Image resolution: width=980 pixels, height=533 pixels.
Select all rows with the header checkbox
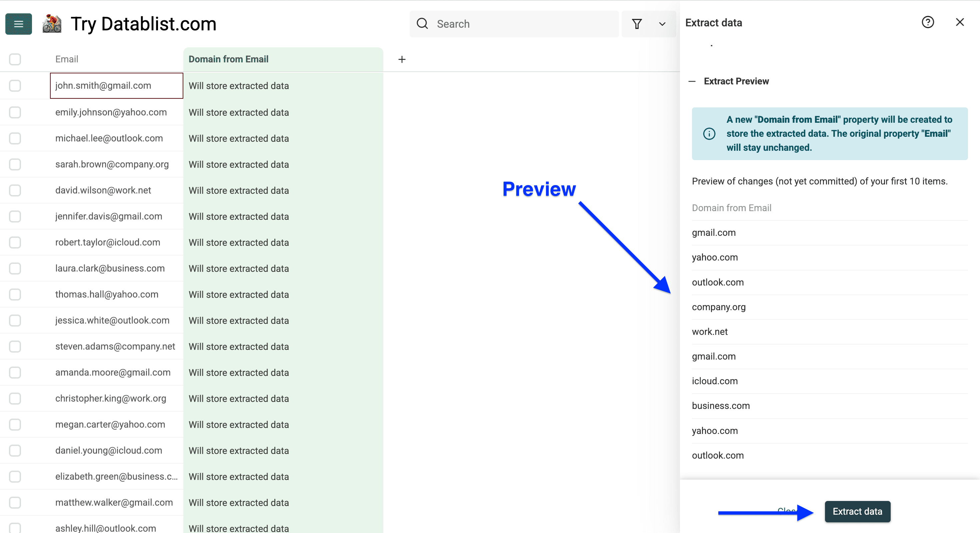pos(14,59)
